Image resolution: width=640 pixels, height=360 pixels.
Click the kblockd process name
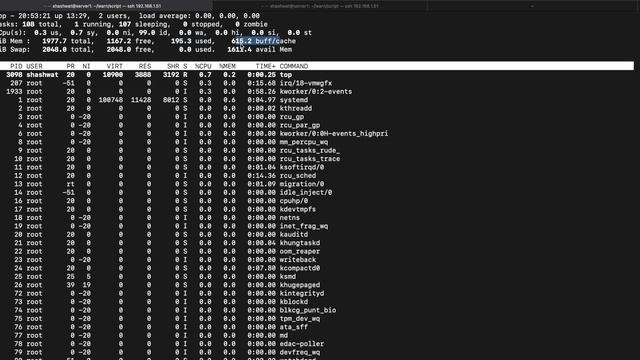coord(293,302)
